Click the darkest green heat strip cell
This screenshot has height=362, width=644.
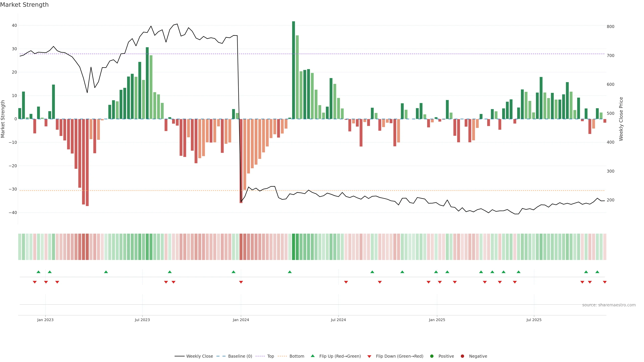[x=293, y=247]
